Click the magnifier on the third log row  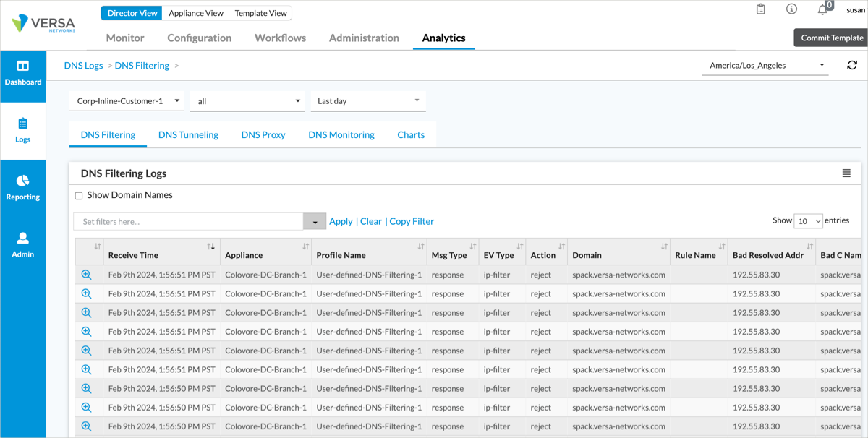click(x=87, y=312)
